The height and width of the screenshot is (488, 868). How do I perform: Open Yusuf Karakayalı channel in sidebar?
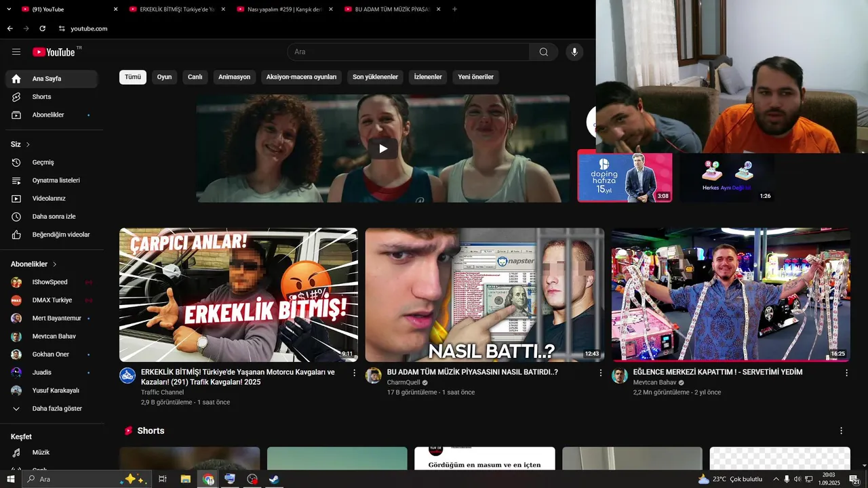52,390
